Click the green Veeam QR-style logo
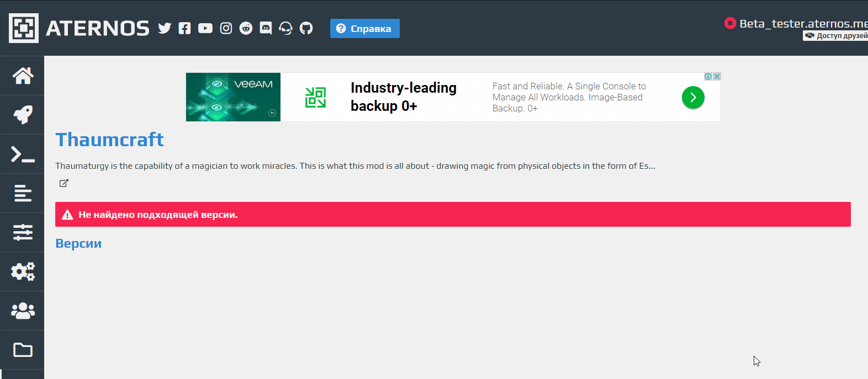This screenshot has width=868, height=379. click(315, 98)
